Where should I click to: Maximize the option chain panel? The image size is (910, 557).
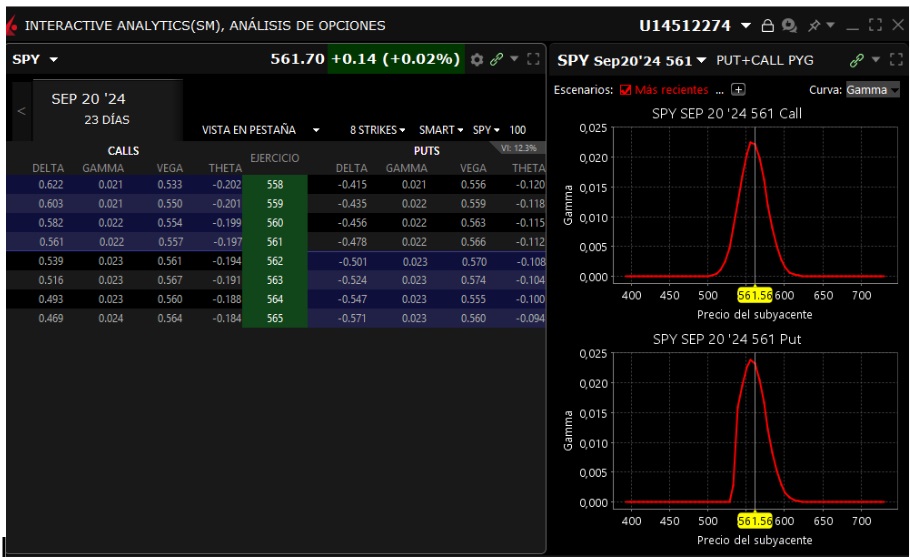pos(533,62)
